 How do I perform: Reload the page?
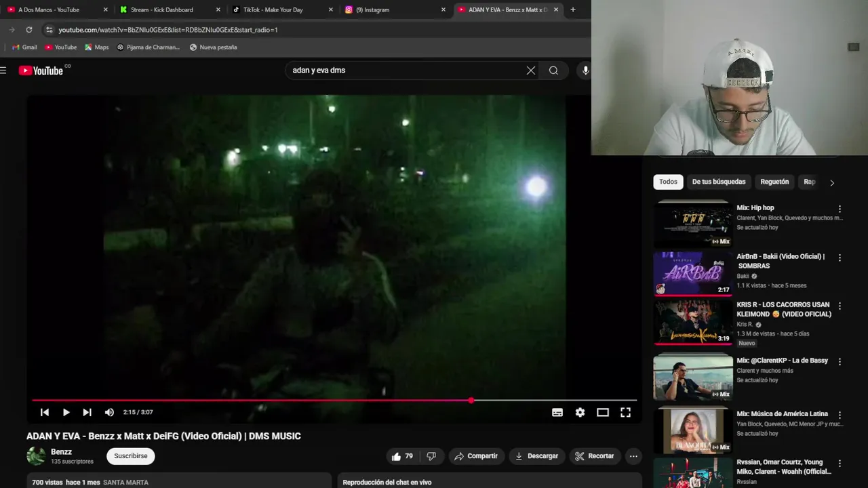(x=29, y=30)
